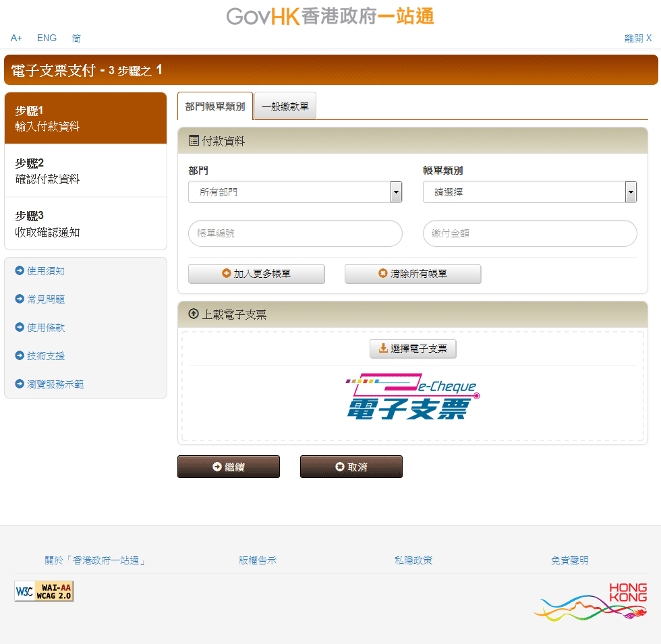Click 離開 X to exit
Viewport: 661px width, 644px height.
point(638,38)
